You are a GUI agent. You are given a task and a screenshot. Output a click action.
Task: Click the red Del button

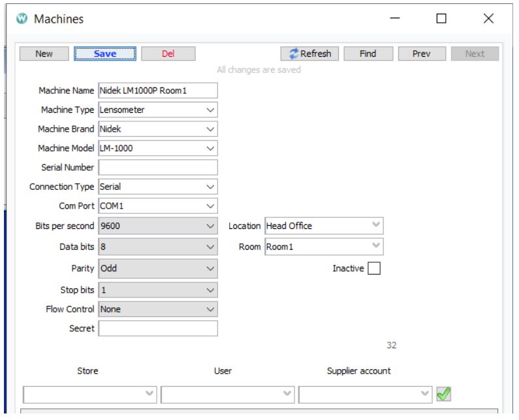click(x=168, y=54)
